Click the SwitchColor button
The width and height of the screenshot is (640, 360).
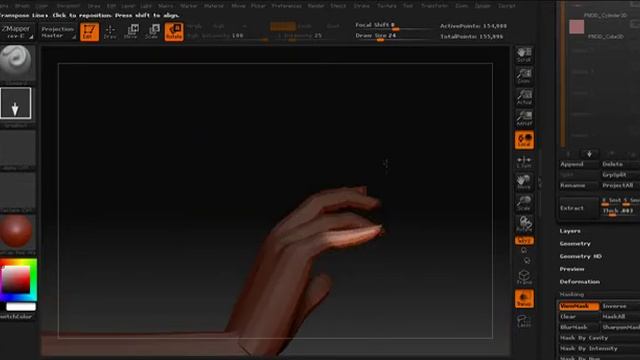16,316
